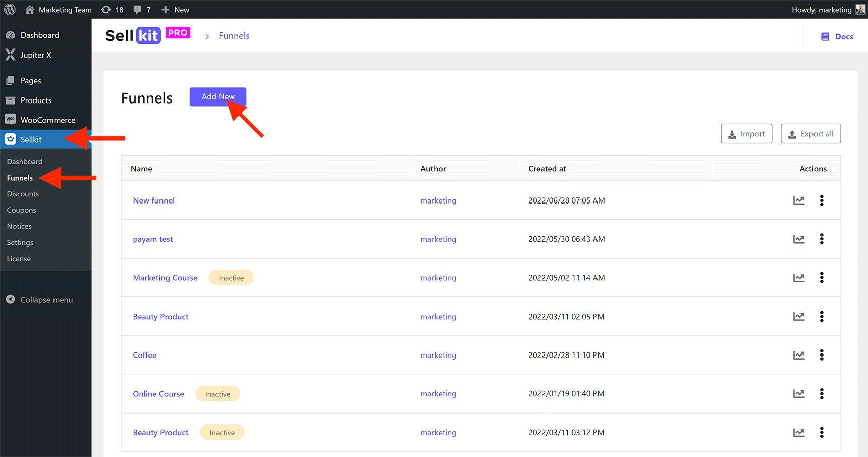The image size is (868, 457).
Task: View analytics for New funnel
Action: pyautogui.click(x=799, y=200)
